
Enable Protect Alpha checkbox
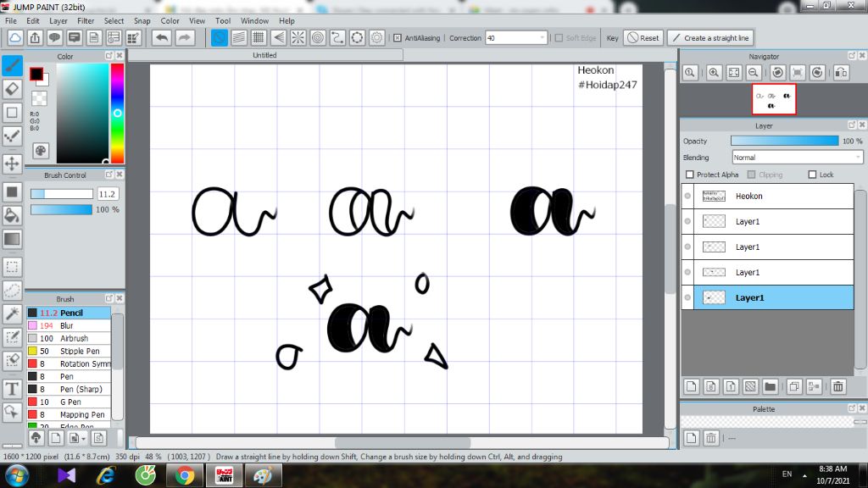point(690,175)
